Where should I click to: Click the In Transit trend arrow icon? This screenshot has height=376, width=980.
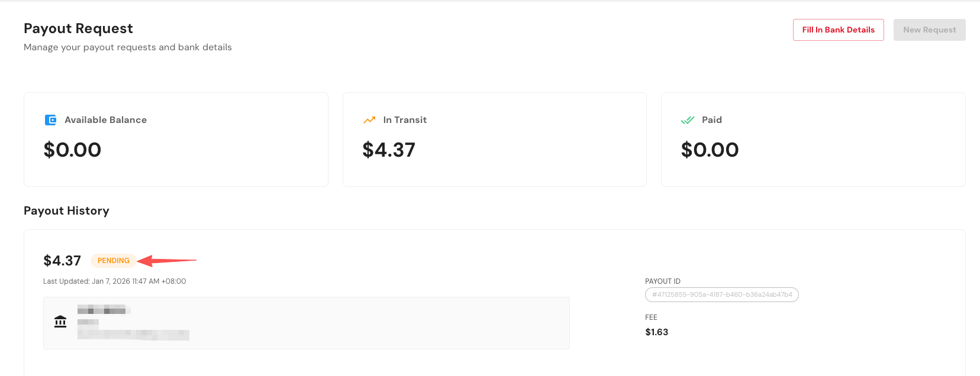coord(369,120)
